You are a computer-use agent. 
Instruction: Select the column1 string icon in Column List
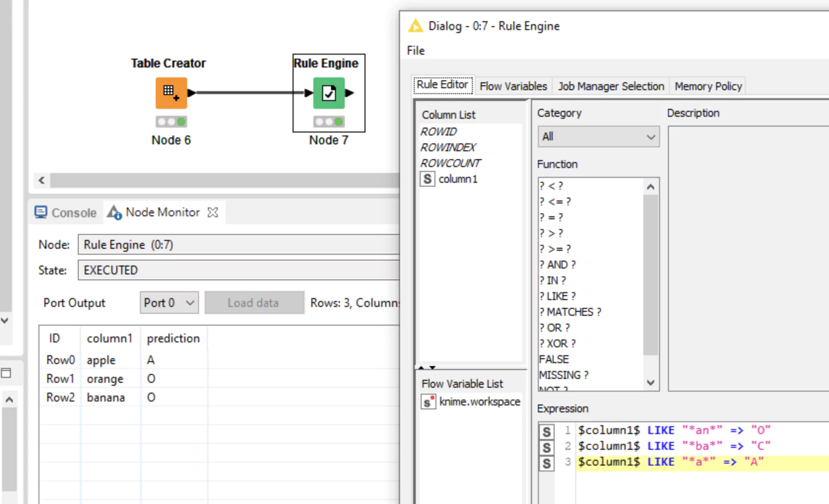coord(428,179)
